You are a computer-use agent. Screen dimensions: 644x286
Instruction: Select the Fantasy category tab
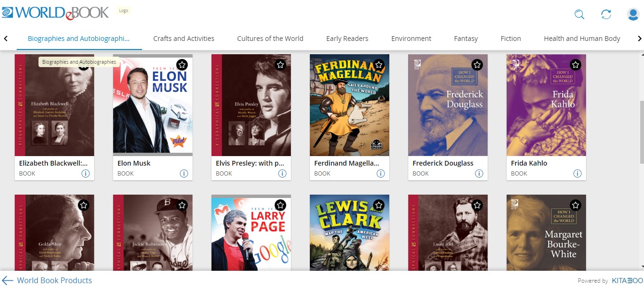(466, 39)
